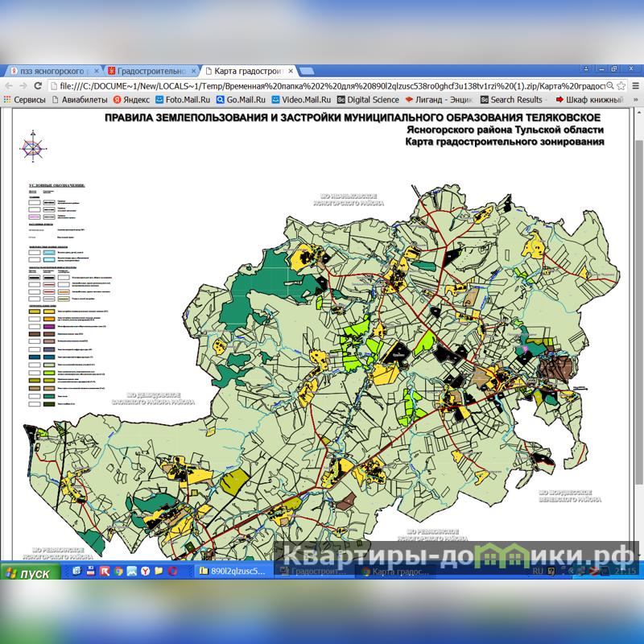The height and width of the screenshot is (644, 644).
Task: Reload the current page
Action: point(39,85)
